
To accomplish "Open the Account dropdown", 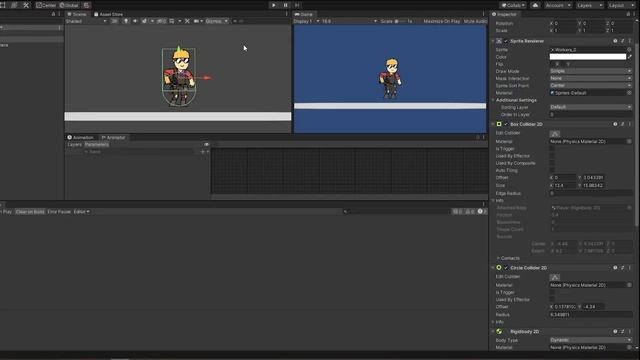I will pyautogui.click(x=558, y=5).
